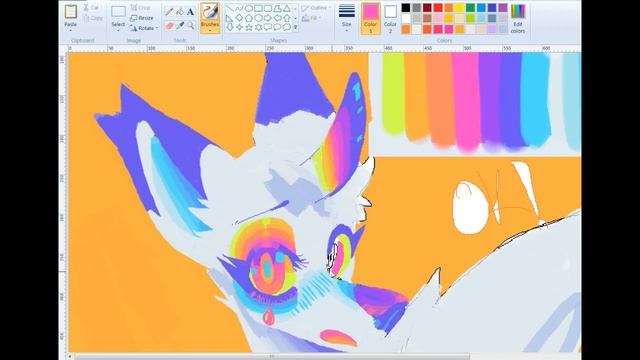Click the Crop button
This screenshot has height=360, width=640.
[140, 8]
